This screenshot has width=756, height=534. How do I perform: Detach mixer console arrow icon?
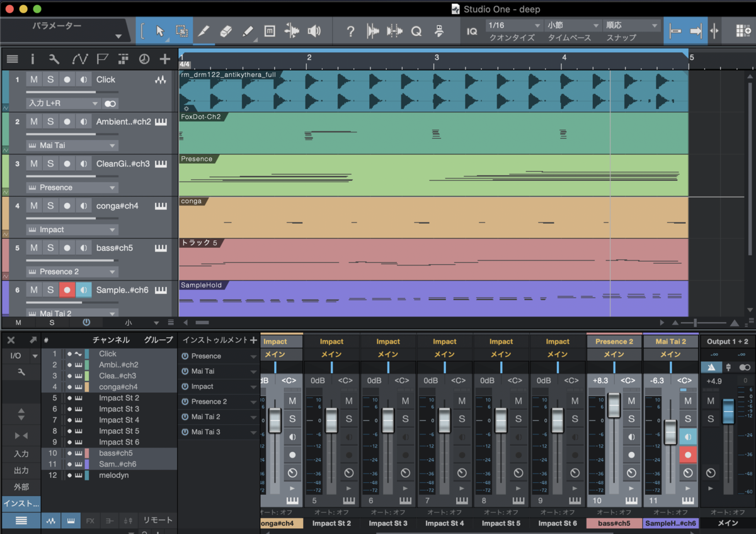(x=33, y=340)
